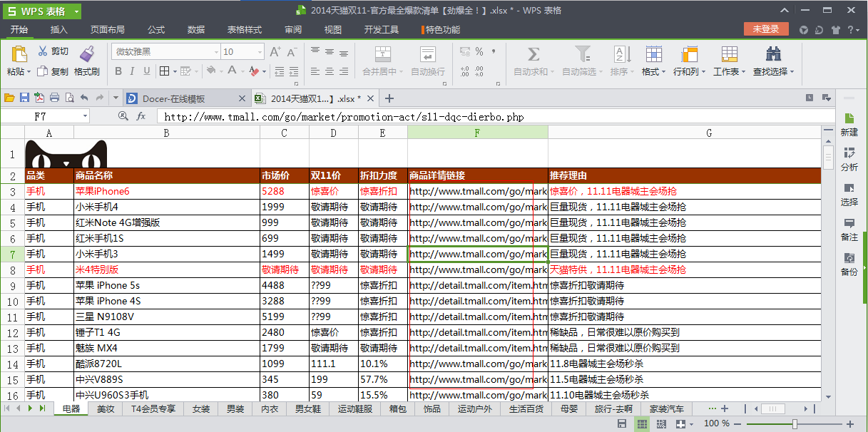Switch to the 美妆 sheet tab
This screenshot has width=868, height=432.
tap(106, 408)
